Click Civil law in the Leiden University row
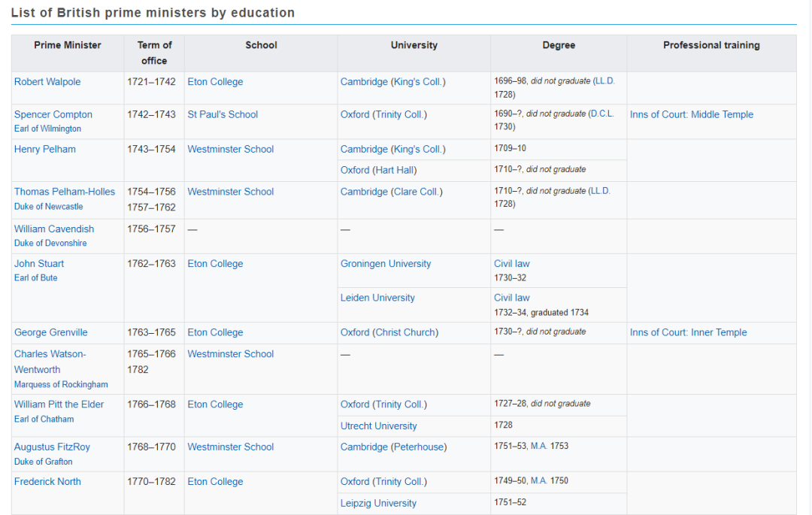This screenshot has width=812, height=515. (512, 298)
